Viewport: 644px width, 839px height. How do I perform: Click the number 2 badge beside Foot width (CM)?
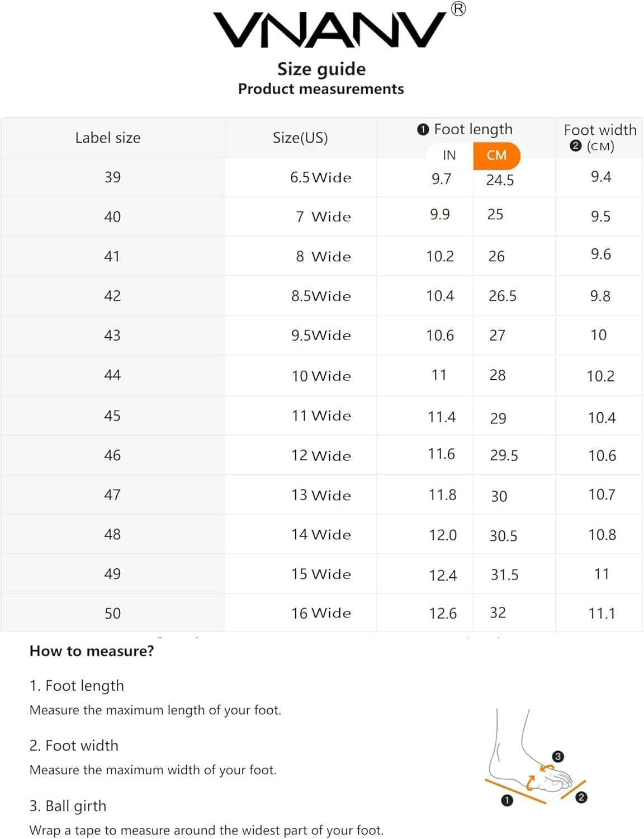(x=576, y=146)
